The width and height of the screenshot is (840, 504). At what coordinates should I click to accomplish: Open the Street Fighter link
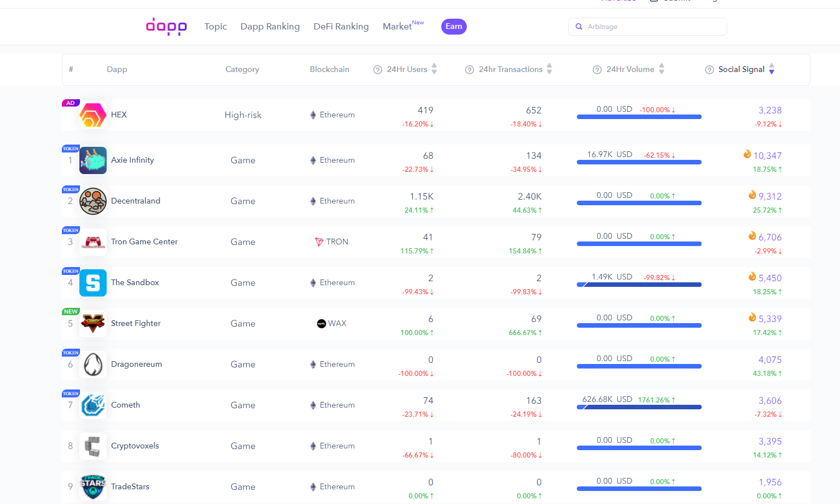[136, 323]
